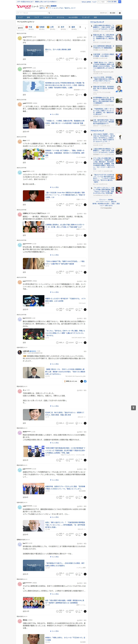The width and height of the screenshot is (138, 644).
Task: Click the blue web search button at top
Action: (120, 2)
